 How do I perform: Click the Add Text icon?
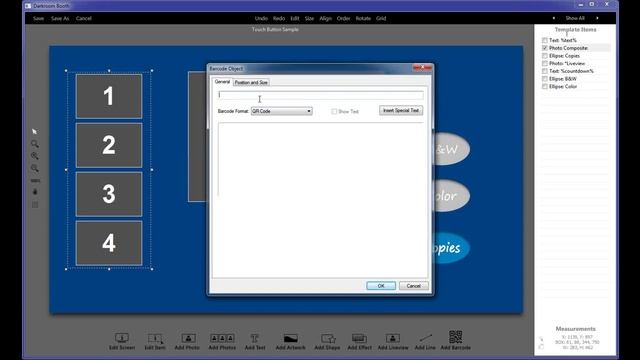(x=255, y=338)
